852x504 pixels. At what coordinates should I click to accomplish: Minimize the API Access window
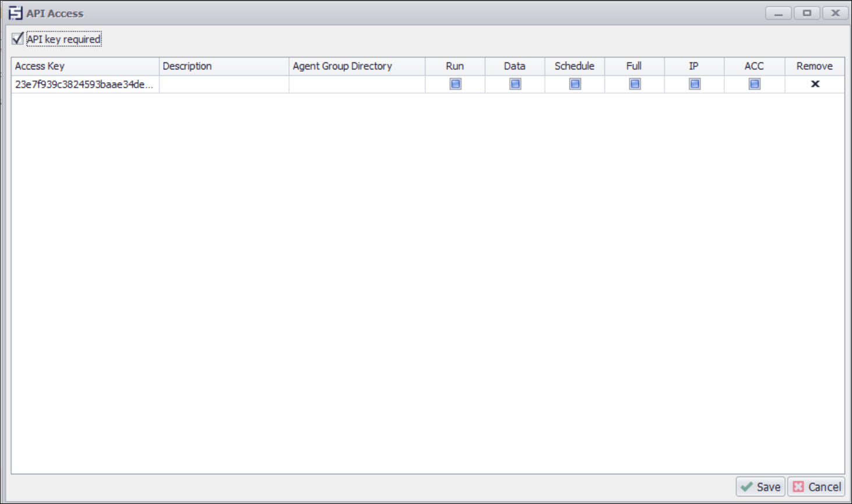(x=778, y=13)
